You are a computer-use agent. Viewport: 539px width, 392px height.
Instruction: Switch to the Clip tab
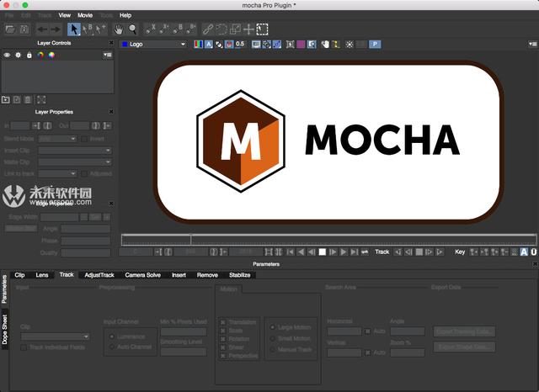(x=19, y=275)
